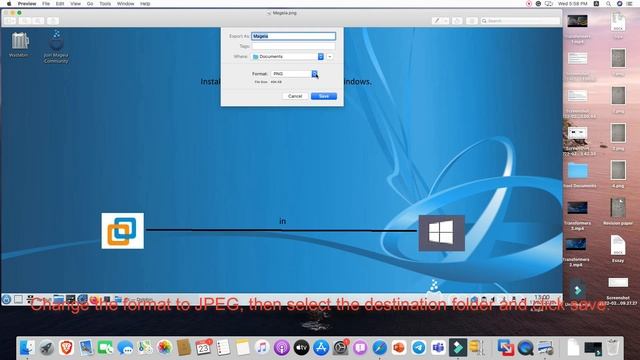Open the Format PNG dropdown
This screenshot has height=360, width=640.
click(x=294, y=73)
